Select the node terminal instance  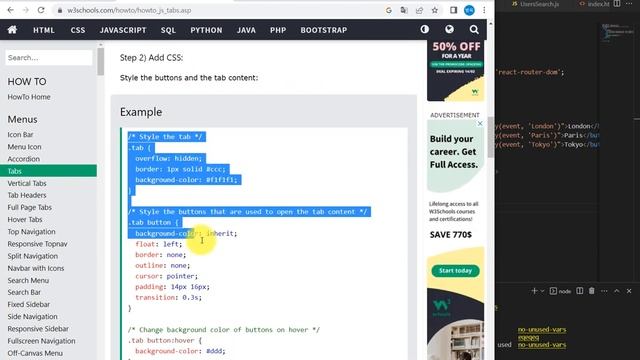[560, 291]
